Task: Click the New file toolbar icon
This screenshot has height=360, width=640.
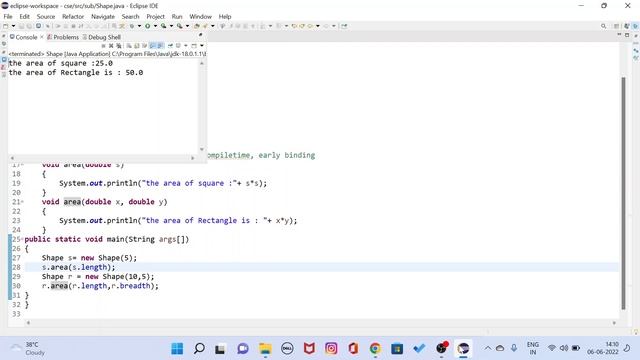Action: [6, 26]
